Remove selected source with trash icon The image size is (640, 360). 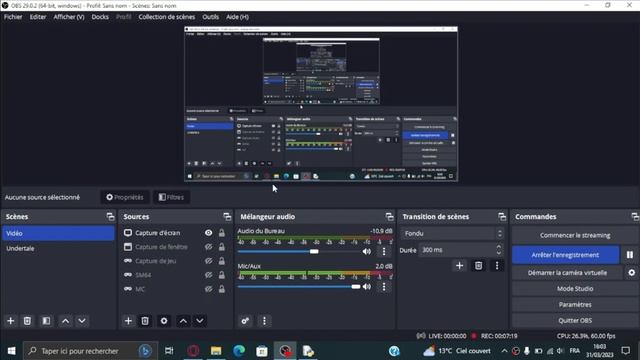(x=145, y=321)
